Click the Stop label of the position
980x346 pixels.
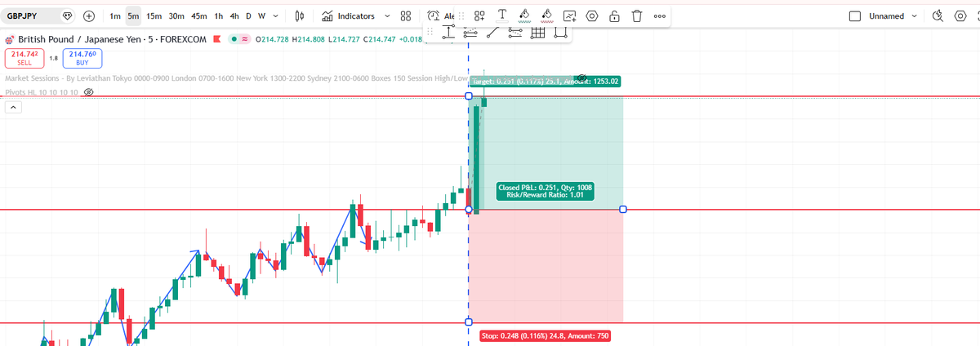point(544,335)
